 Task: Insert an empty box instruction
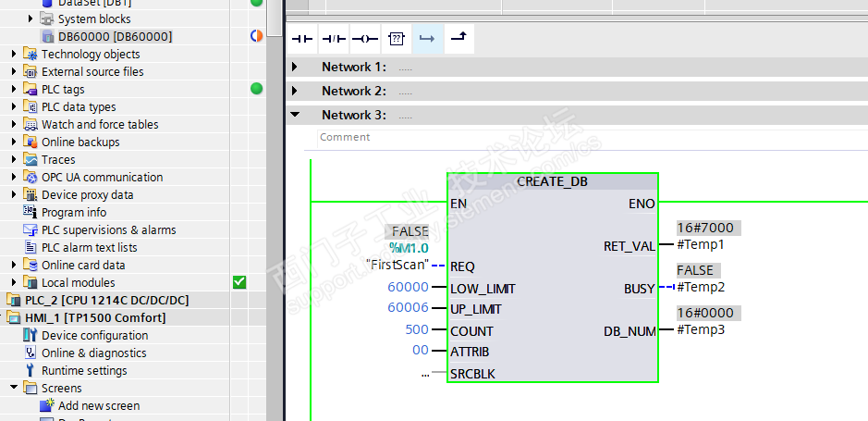pos(397,39)
